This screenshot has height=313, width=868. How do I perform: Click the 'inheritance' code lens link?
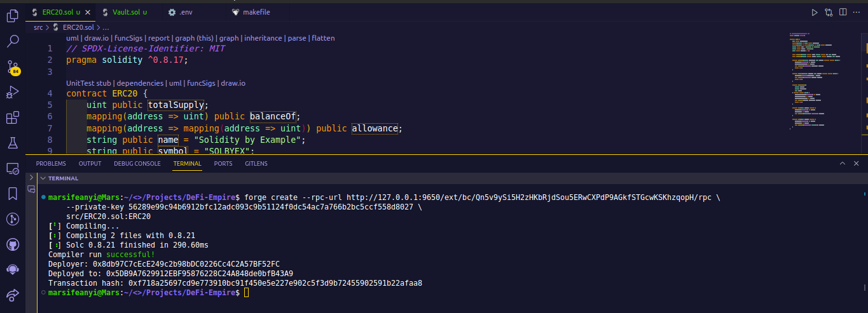(263, 38)
